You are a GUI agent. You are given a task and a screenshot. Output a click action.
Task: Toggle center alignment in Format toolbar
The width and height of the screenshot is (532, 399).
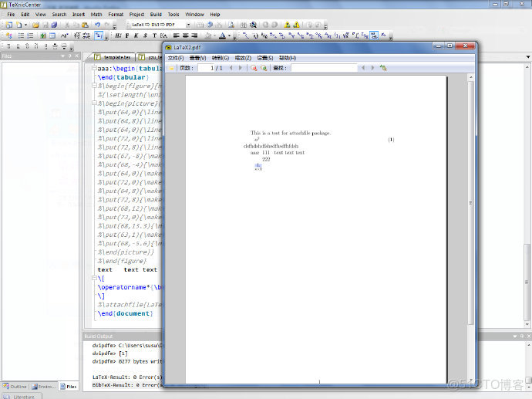coord(185,36)
